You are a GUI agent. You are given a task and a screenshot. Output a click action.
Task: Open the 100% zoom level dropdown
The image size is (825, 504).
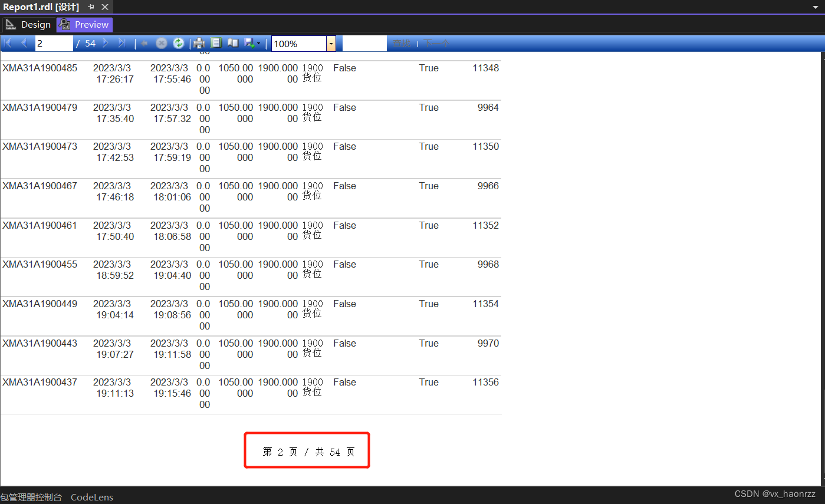click(x=331, y=43)
